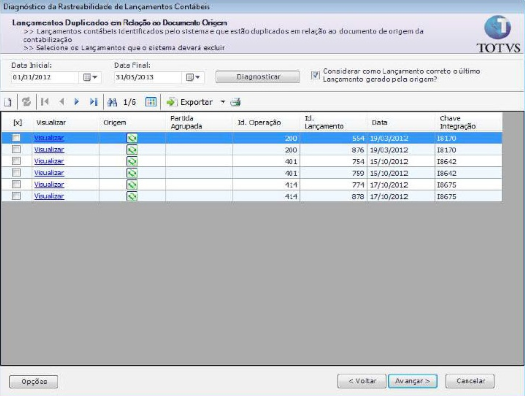Sort by the Data column header
The image size is (525, 396).
click(401, 123)
